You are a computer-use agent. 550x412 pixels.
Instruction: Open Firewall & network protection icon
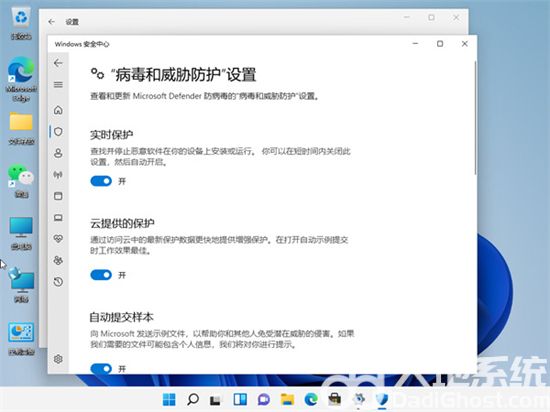click(x=58, y=175)
